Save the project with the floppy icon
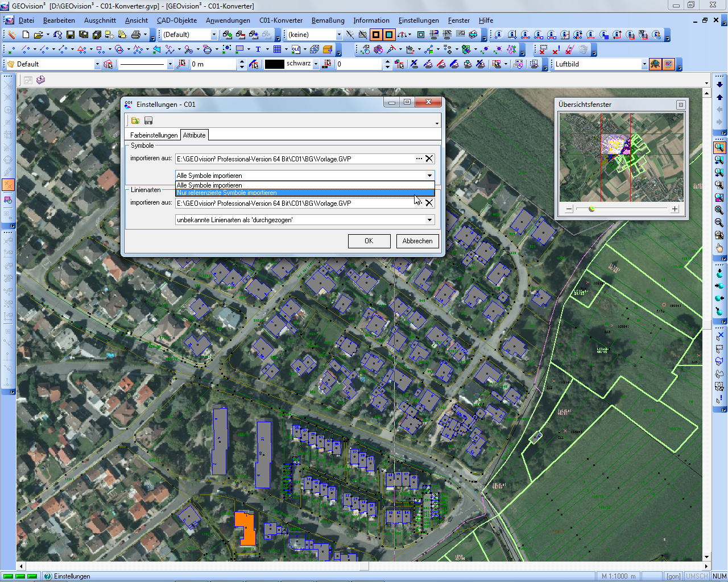728x582 pixels. coord(71,35)
